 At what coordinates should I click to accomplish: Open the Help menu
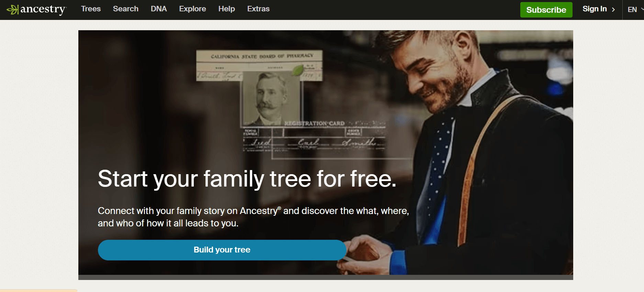coord(226,9)
